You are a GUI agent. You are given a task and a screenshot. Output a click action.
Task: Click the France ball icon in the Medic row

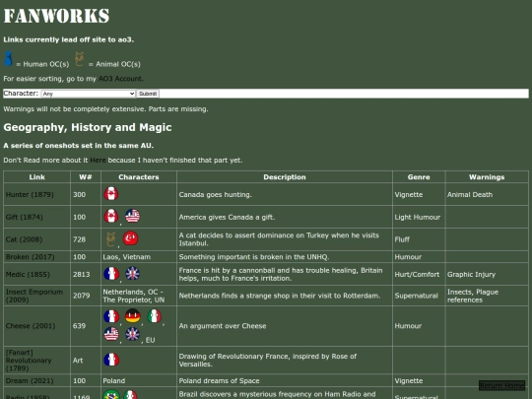point(111,274)
